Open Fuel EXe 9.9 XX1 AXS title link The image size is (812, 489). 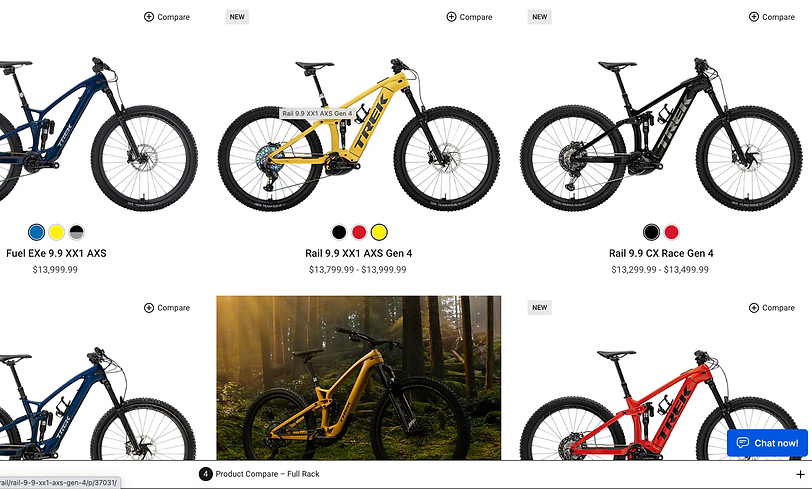tap(56, 253)
